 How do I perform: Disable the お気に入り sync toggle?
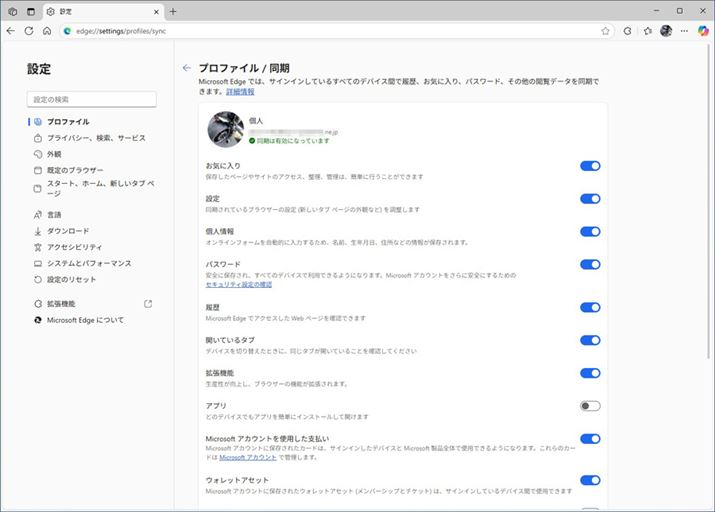click(590, 166)
